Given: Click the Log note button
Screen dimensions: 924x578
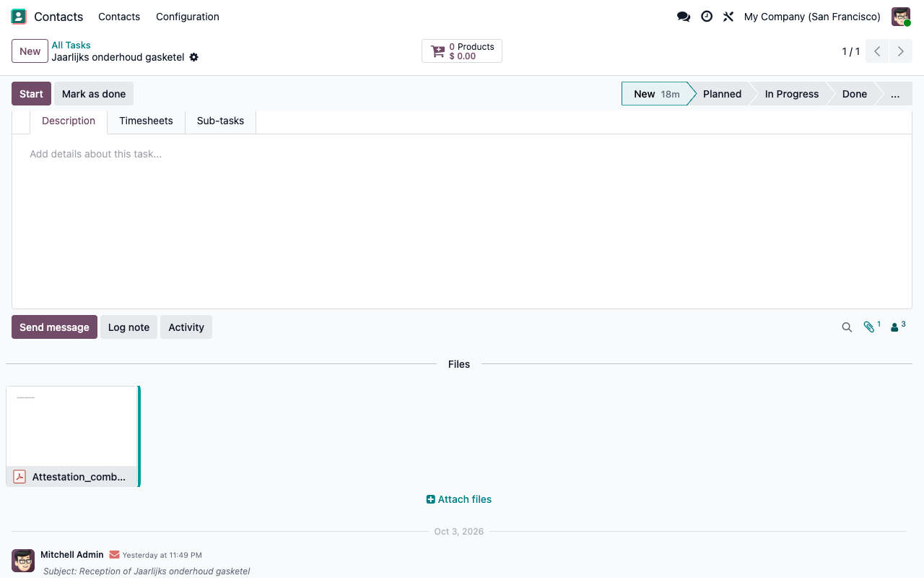Looking at the screenshot, I should click(x=128, y=327).
